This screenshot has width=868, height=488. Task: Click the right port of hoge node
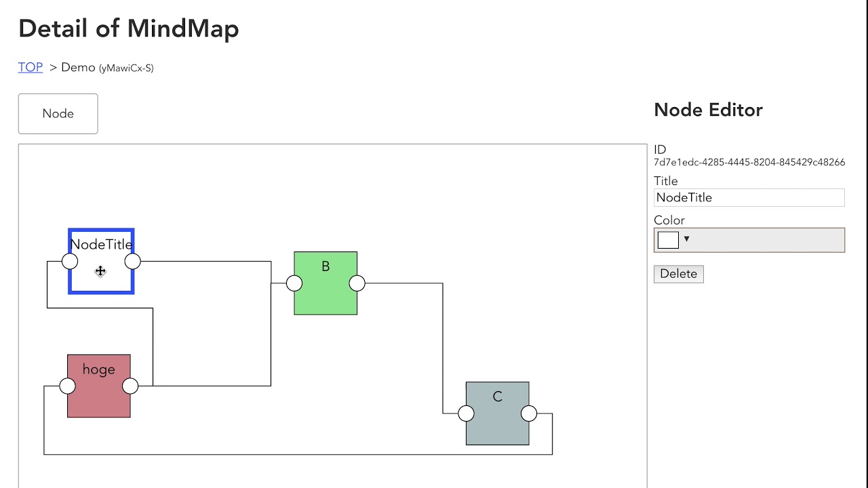pos(130,386)
